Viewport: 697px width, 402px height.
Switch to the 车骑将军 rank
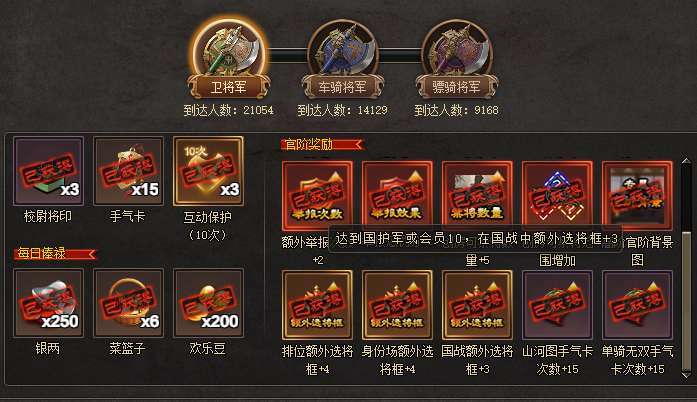pos(342,59)
